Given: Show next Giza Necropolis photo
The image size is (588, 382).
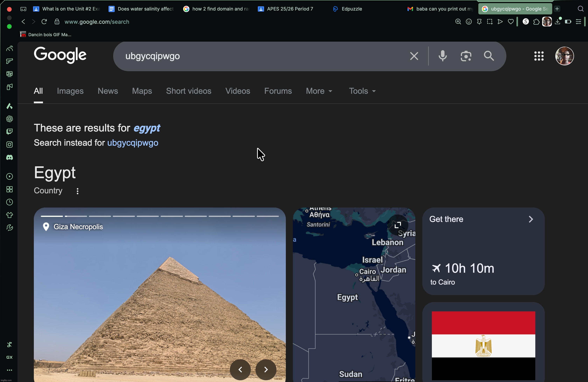Looking at the screenshot, I should point(266,369).
